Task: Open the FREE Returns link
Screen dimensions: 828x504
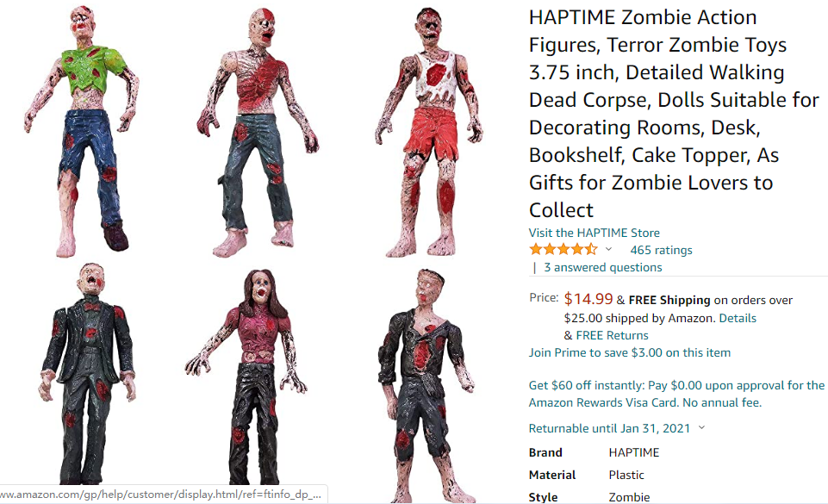Action: click(x=612, y=336)
